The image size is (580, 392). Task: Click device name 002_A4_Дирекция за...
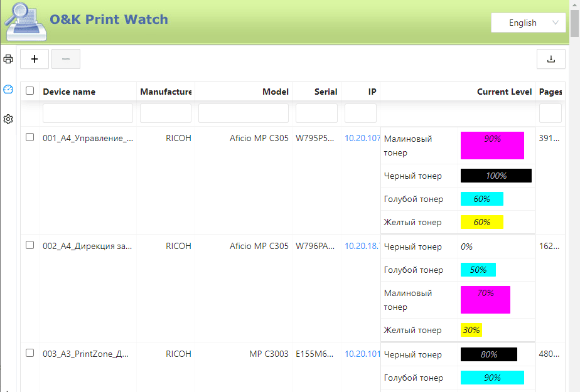pos(87,246)
